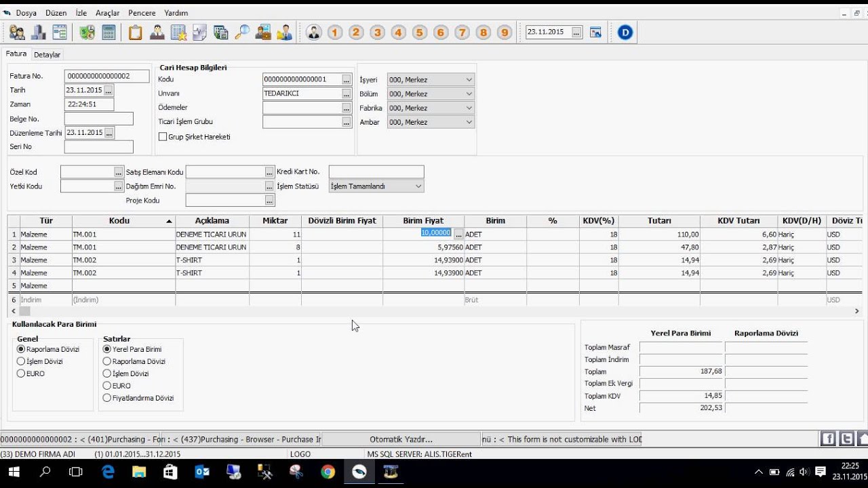This screenshot has width=868, height=488.
Task: Click the Satış Elemanı Kodu lookup button
Action: 269,172
